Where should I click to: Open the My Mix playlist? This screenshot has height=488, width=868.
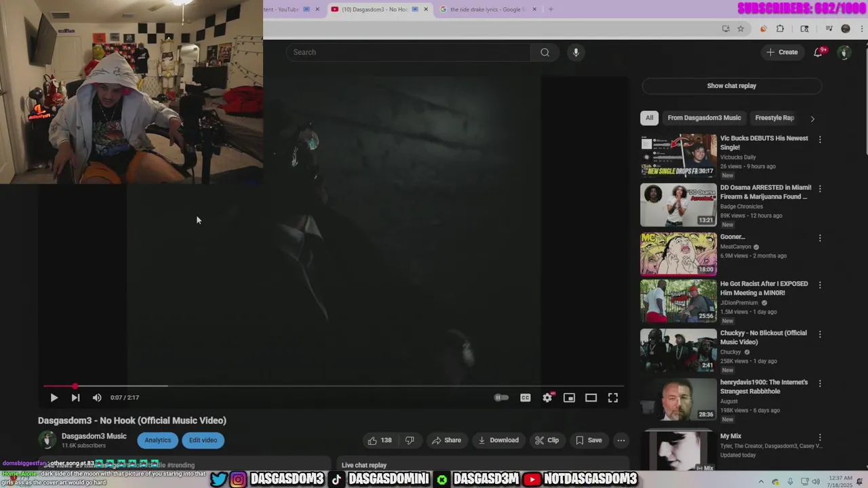pos(678,450)
